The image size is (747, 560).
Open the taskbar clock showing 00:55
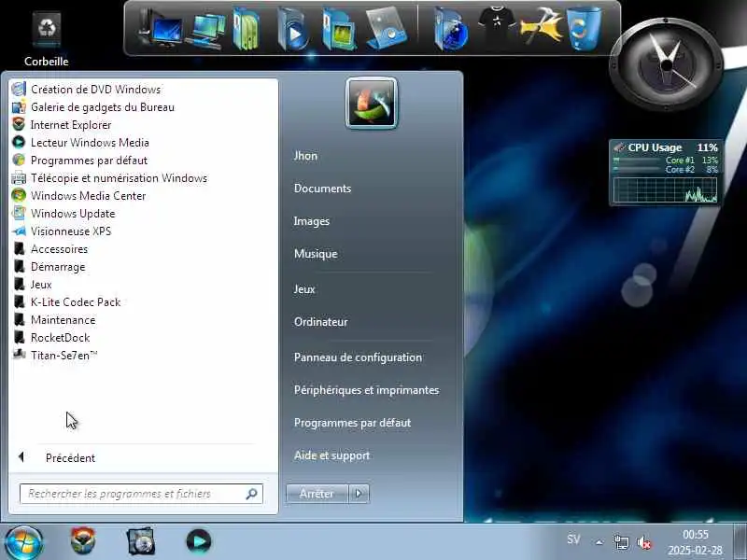point(695,542)
